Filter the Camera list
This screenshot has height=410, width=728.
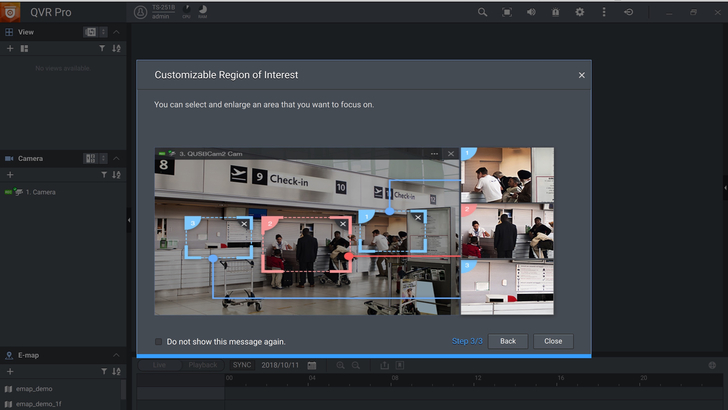coord(102,174)
